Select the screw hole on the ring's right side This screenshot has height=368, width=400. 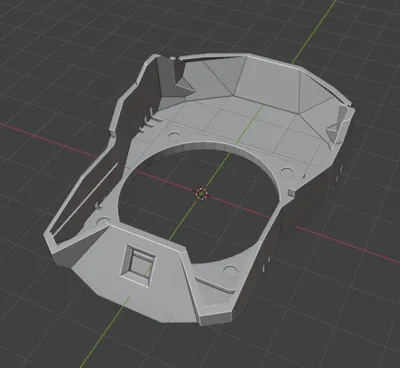coord(287,172)
